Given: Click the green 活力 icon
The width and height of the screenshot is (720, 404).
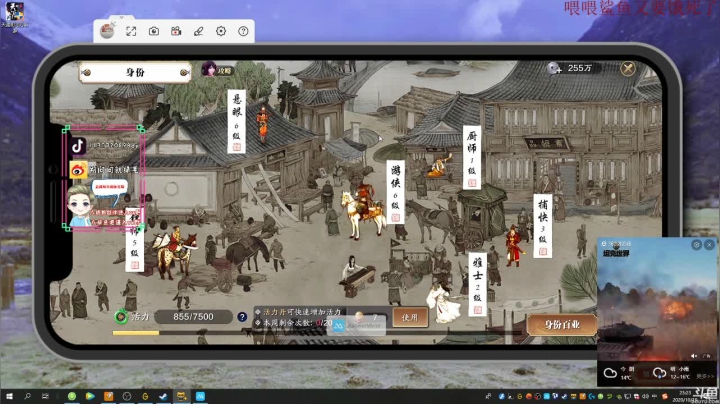Looking at the screenshot, I should (x=121, y=316).
